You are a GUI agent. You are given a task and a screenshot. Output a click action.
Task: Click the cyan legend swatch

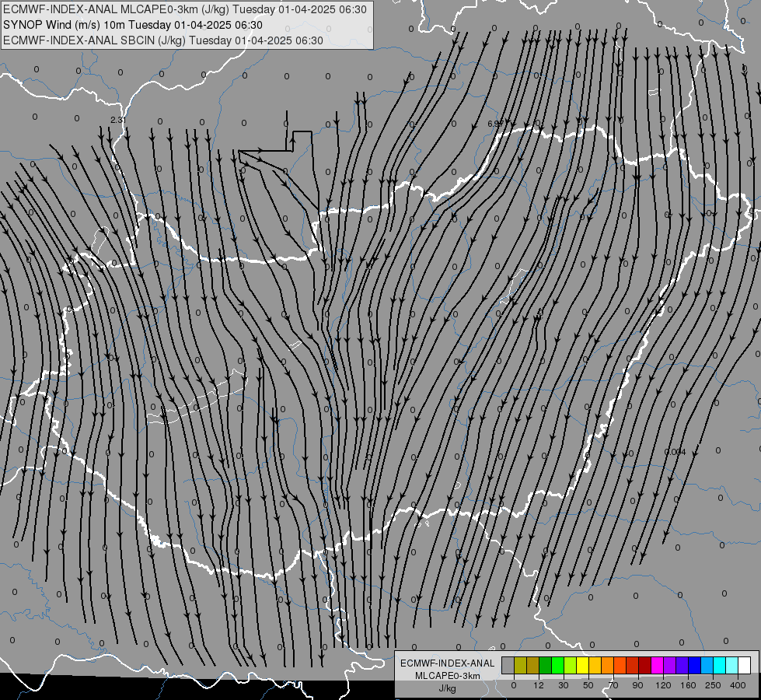(720, 665)
